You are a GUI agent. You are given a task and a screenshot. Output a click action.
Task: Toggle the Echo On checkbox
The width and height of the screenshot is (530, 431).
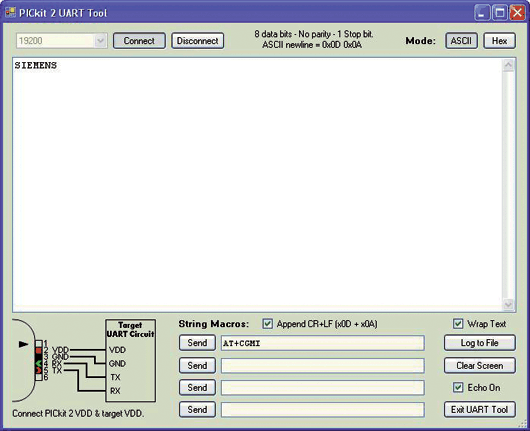pos(458,387)
